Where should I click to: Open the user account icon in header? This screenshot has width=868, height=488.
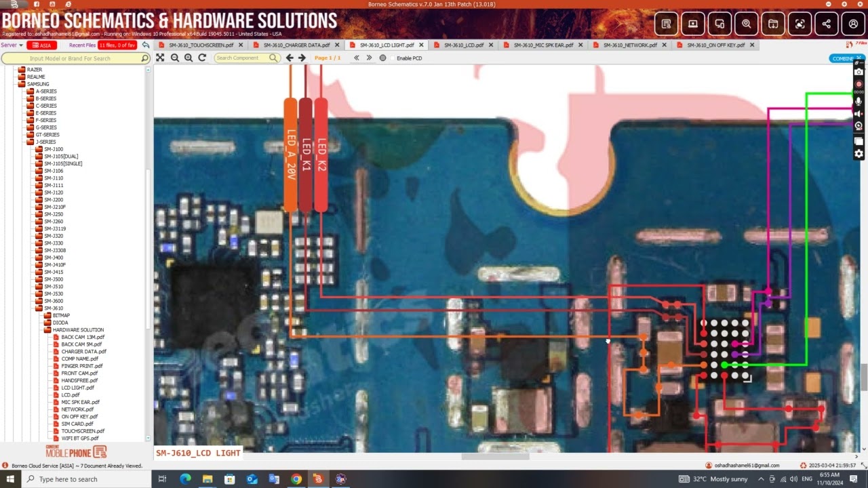click(853, 24)
